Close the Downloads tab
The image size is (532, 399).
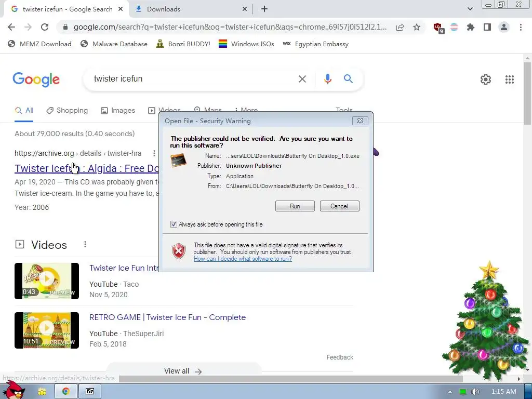coord(244,9)
